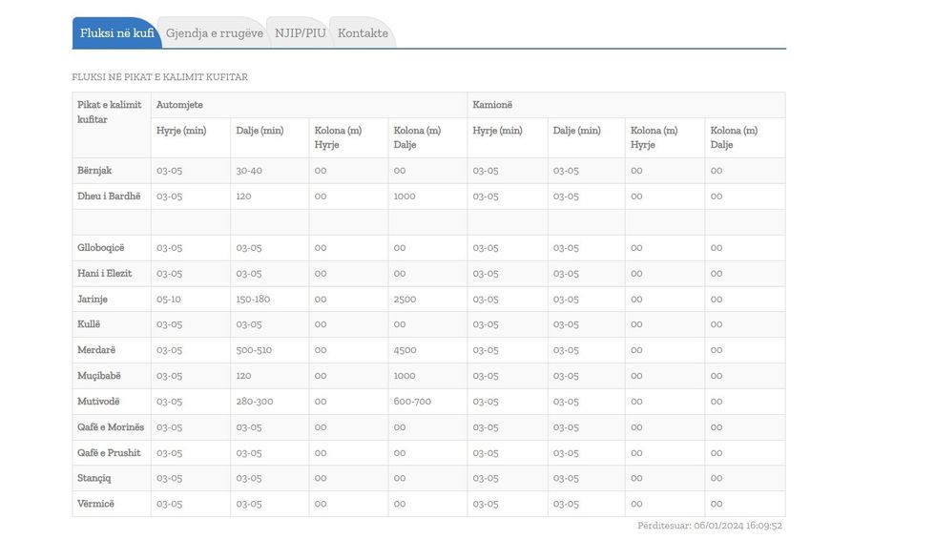Open the Kontakte tab
935x560 pixels.
(363, 33)
